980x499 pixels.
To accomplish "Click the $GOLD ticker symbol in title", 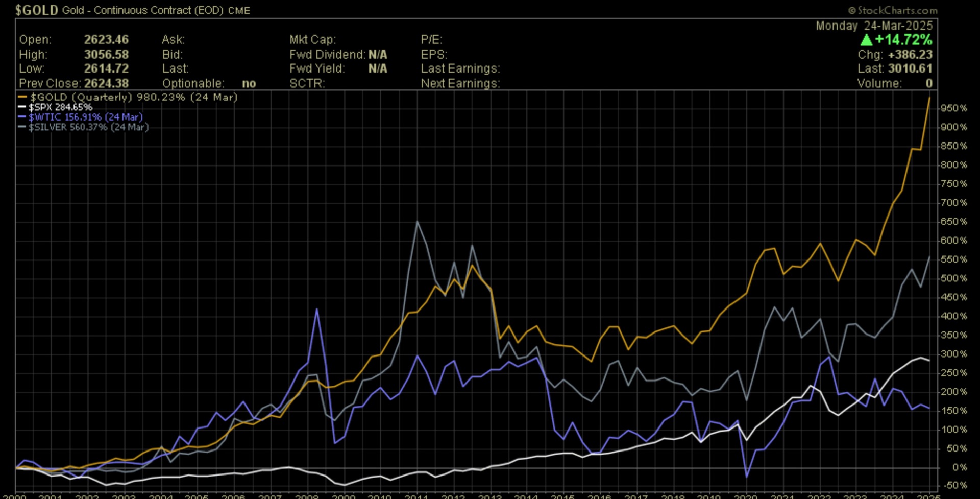I will coord(36,10).
